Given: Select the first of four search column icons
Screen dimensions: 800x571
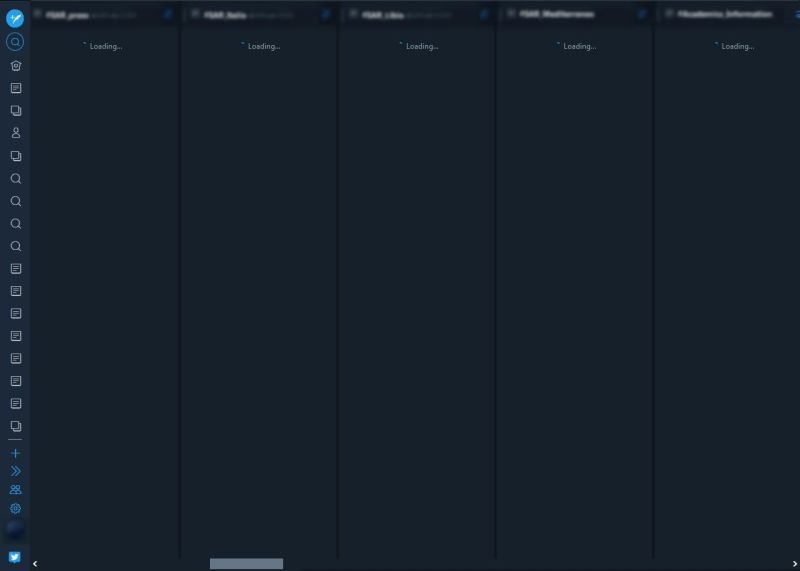Looking at the screenshot, I should point(16,179).
